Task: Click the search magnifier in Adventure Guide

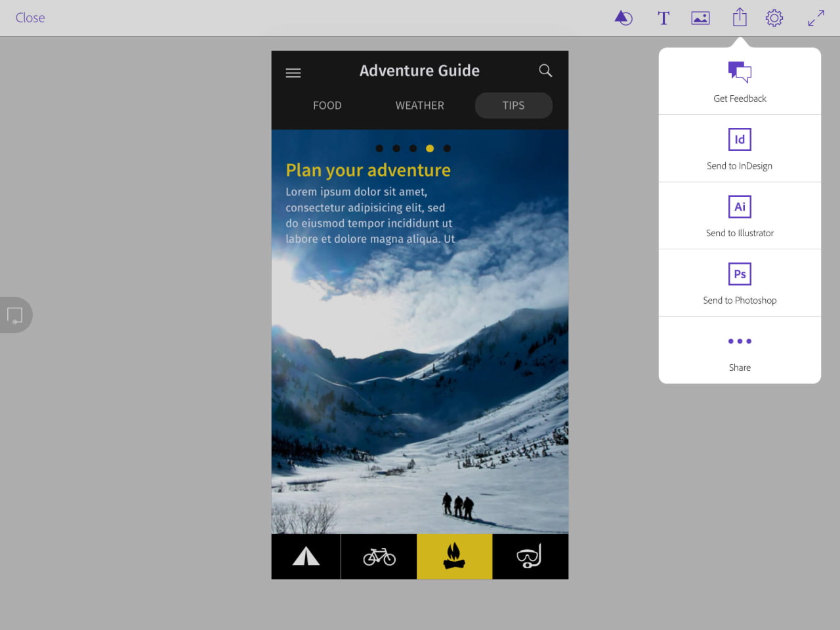Action: (545, 70)
